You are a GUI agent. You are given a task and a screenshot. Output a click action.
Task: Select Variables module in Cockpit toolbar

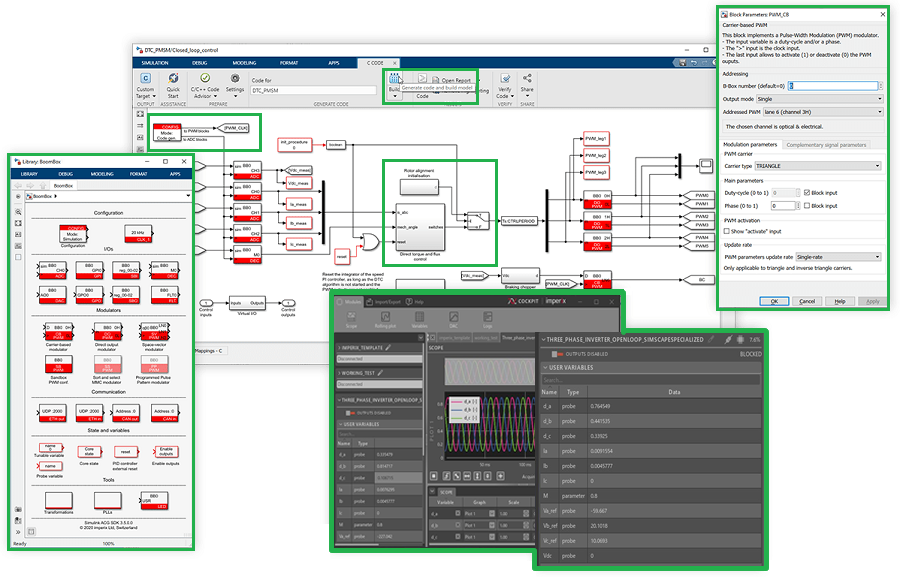pos(420,320)
